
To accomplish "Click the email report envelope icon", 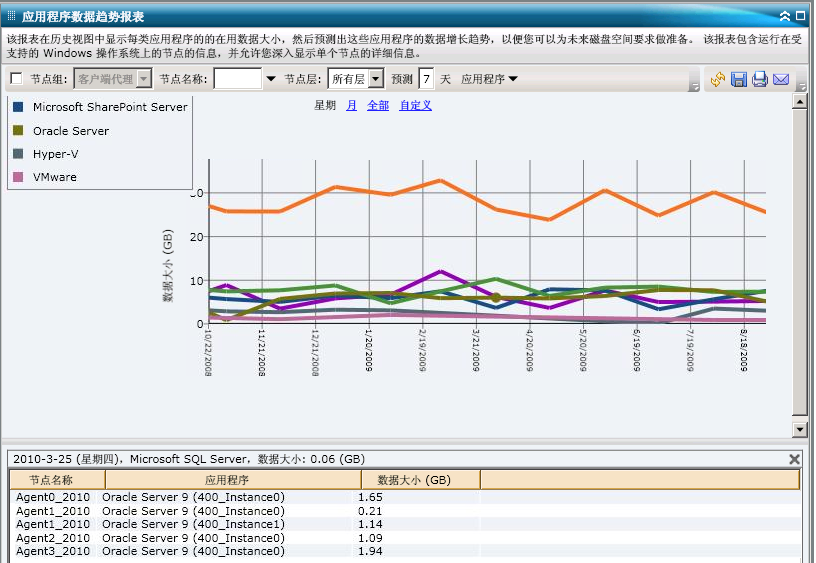I will click(x=781, y=79).
